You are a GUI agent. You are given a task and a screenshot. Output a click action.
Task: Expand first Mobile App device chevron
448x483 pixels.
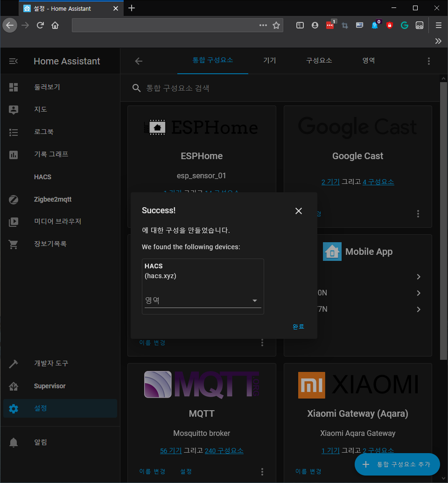(419, 277)
